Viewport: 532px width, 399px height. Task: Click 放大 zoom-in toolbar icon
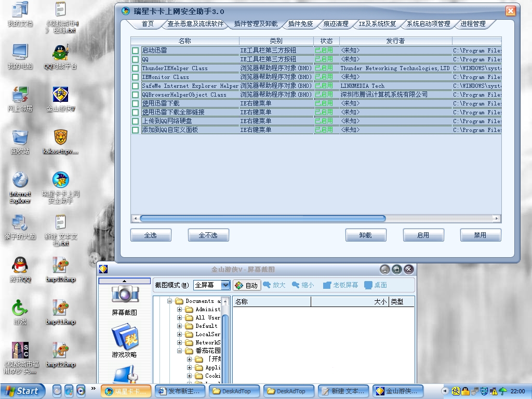[274, 285]
